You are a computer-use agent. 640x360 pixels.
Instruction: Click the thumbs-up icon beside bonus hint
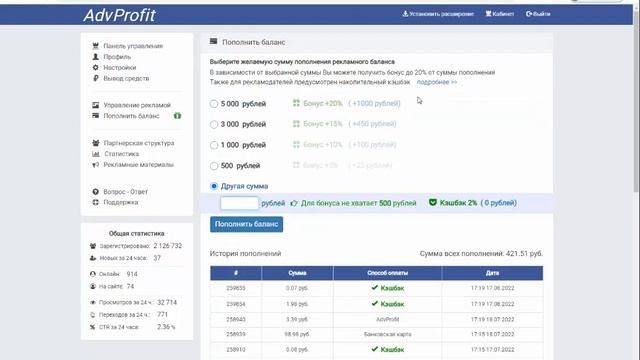click(294, 203)
